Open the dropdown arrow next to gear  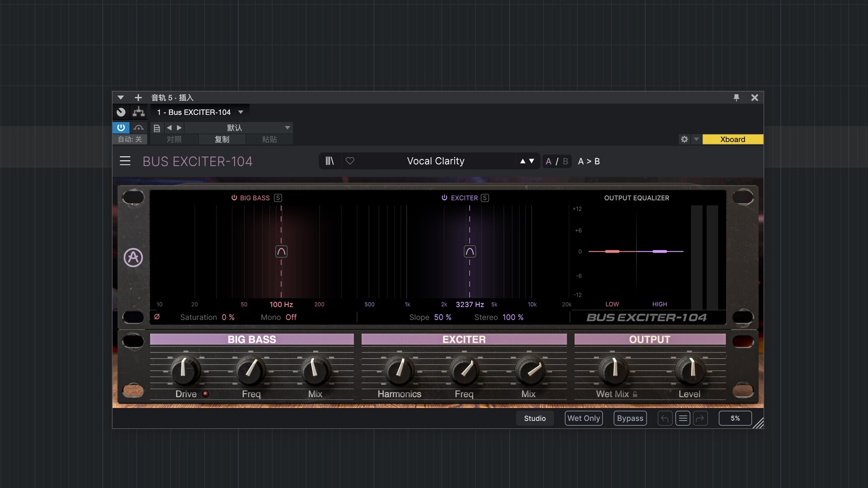tap(696, 139)
